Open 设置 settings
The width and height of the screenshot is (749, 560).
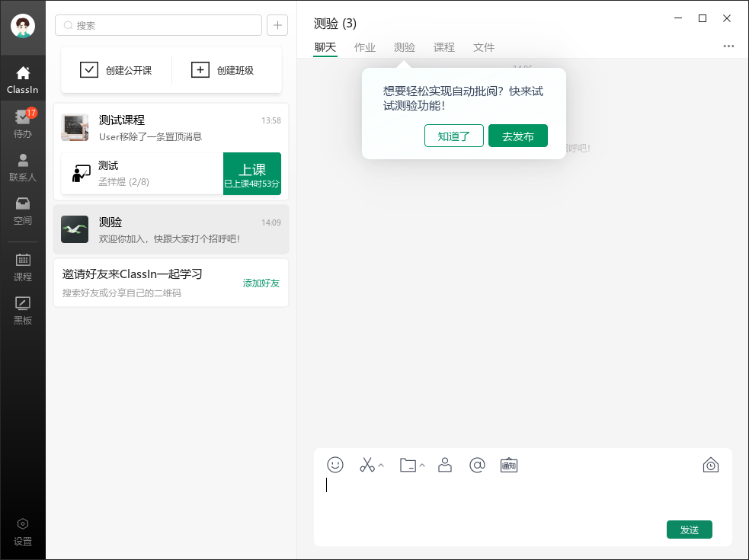click(x=22, y=532)
